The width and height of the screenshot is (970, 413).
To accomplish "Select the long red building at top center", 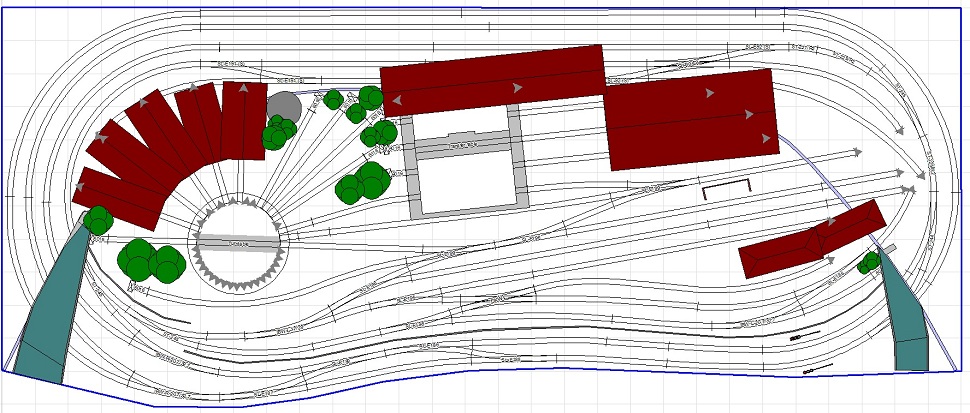I will [494, 80].
